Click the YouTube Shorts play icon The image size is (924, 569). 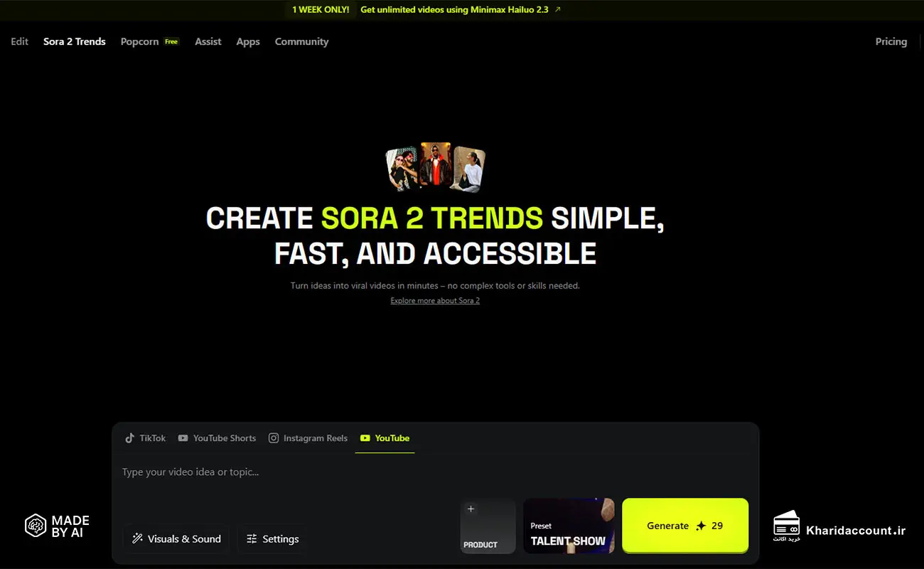[183, 438]
